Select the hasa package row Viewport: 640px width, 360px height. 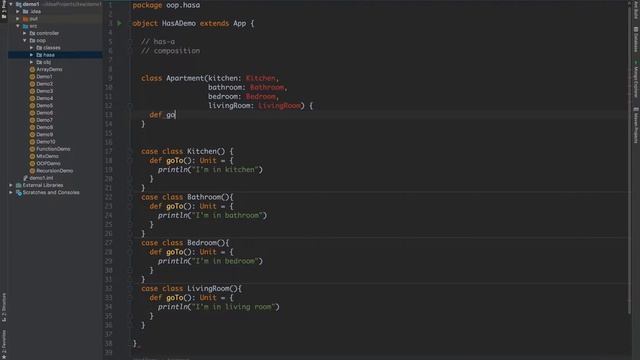[55, 55]
